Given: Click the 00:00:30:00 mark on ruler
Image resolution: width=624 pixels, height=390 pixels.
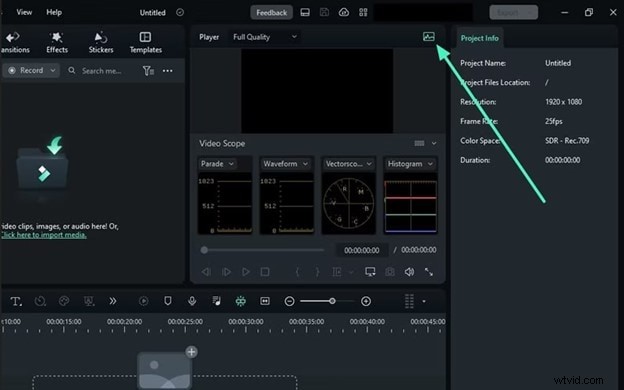Looking at the screenshot, I should click(x=246, y=322).
